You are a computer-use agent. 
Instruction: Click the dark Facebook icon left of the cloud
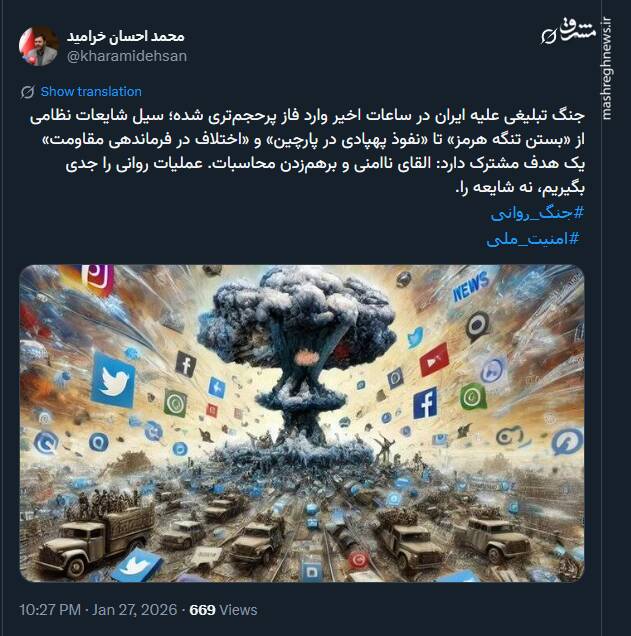tap(186, 364)
